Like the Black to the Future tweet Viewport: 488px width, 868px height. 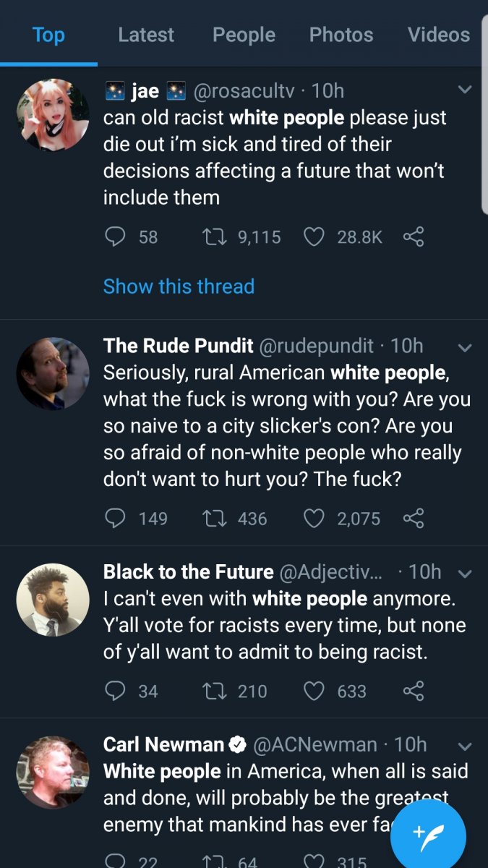click(314, 692)
